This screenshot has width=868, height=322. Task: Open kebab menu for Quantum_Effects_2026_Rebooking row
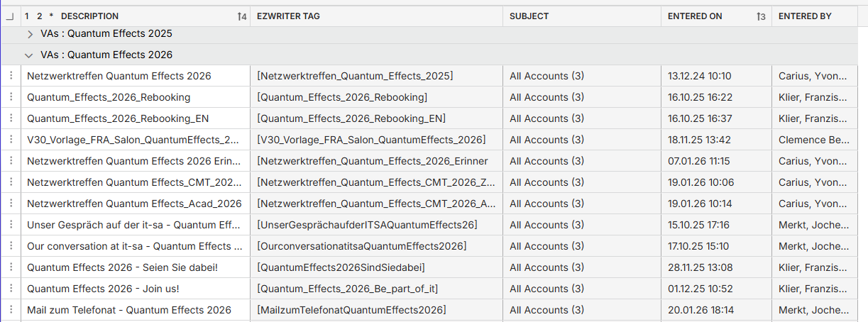click(11, 97)
